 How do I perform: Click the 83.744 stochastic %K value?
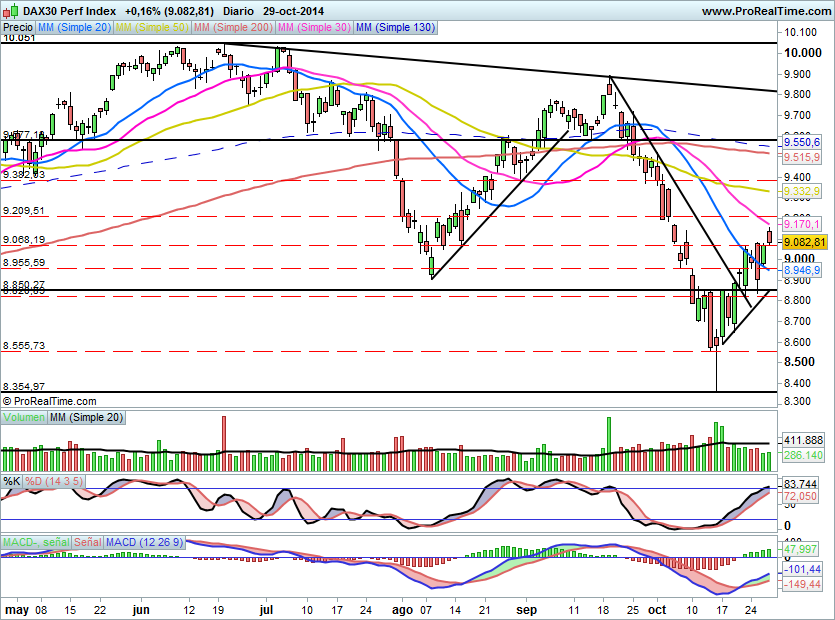800,484
